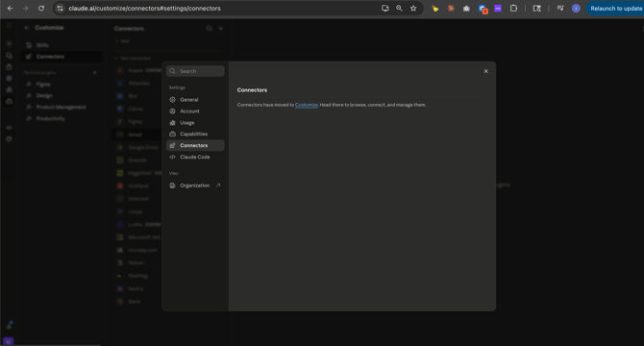The image size is (644, 346).
Task: Open the purple user avatar in the left rail
Action: click(x=9, y=341)
